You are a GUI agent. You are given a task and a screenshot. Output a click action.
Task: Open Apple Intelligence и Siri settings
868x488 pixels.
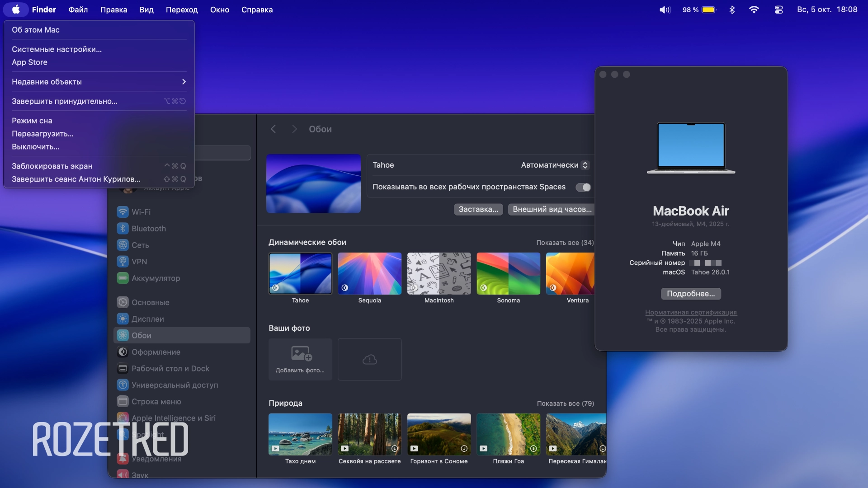[x=174, y=418]
